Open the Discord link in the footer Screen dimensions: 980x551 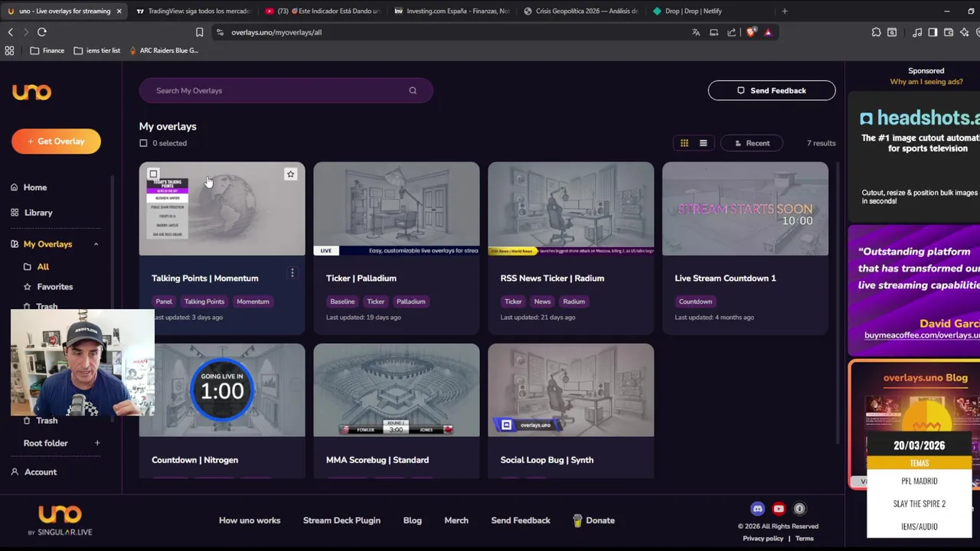(x=758, y=509)
